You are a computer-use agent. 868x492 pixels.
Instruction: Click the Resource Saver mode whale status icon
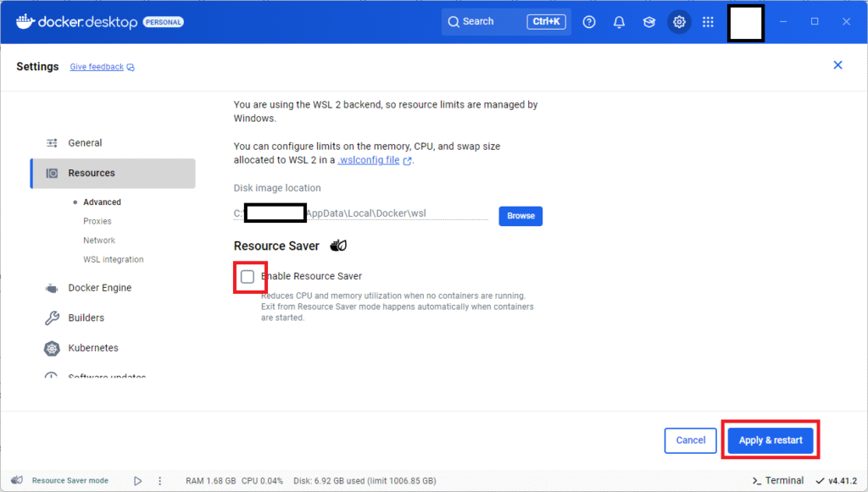17,480
